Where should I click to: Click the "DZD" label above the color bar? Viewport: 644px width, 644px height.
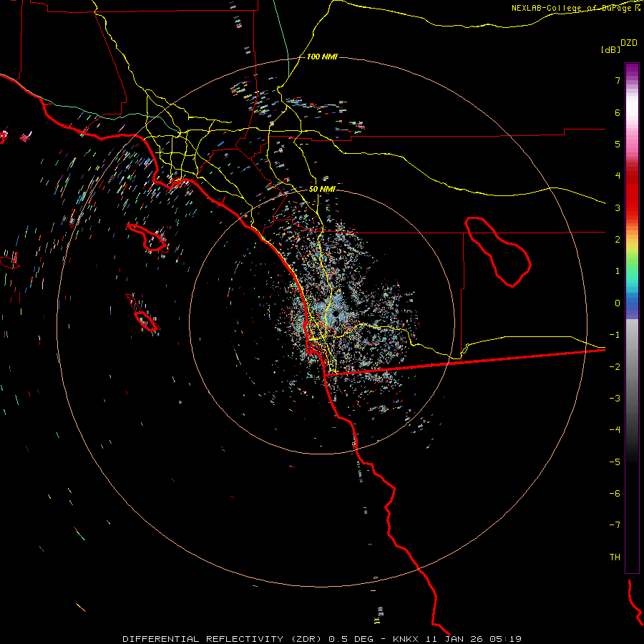pyautogui.click(x=629, y=43)
